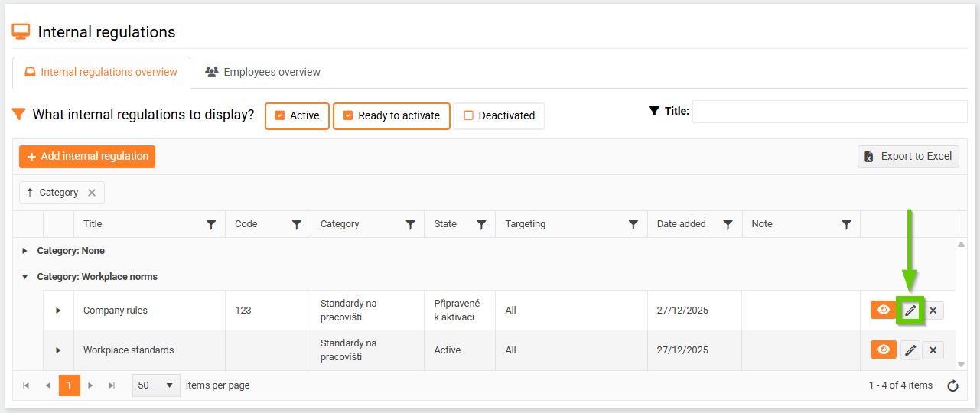Click the edit pencil for Company rules

[x=910, y=311]
